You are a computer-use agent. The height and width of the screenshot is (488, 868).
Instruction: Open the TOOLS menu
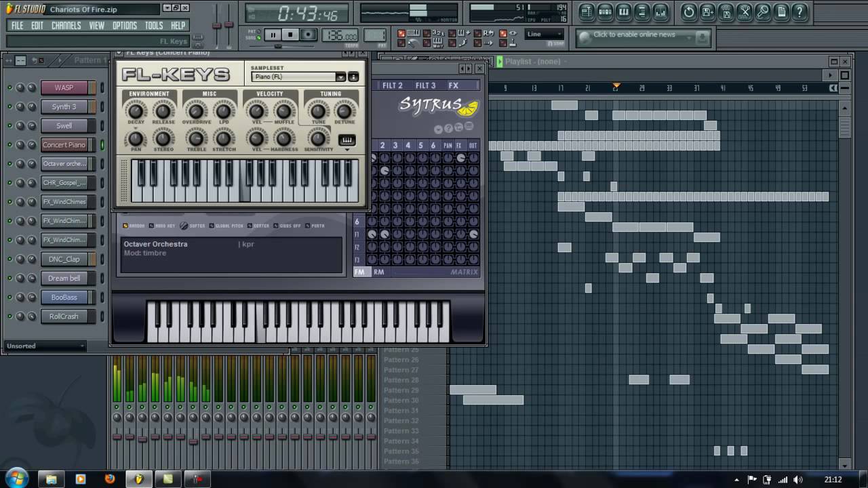(154, 26)
